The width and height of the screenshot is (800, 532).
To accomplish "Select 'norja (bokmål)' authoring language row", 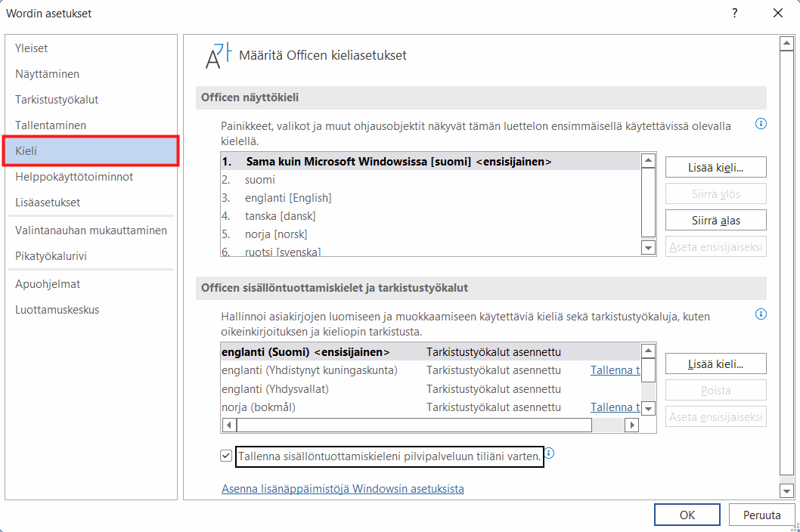I will point(430,407).
